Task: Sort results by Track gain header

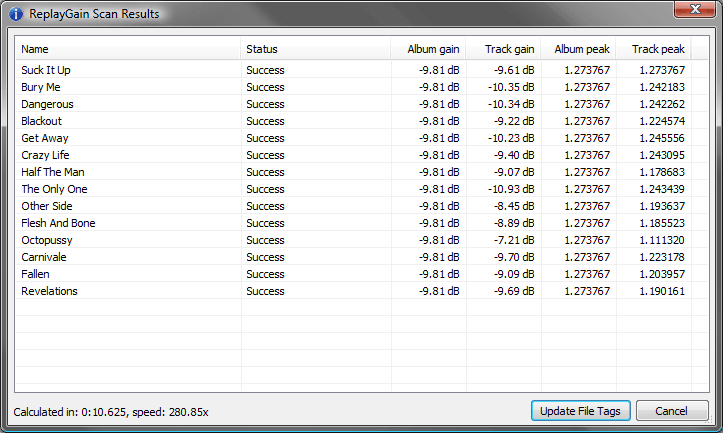Action: pyautogui.click(x=504, y=49)
